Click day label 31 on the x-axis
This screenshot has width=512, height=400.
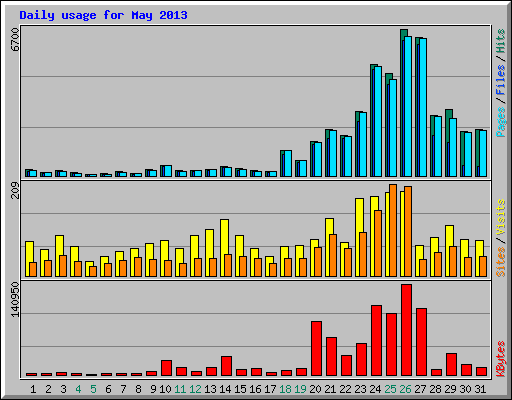[480, 389]
